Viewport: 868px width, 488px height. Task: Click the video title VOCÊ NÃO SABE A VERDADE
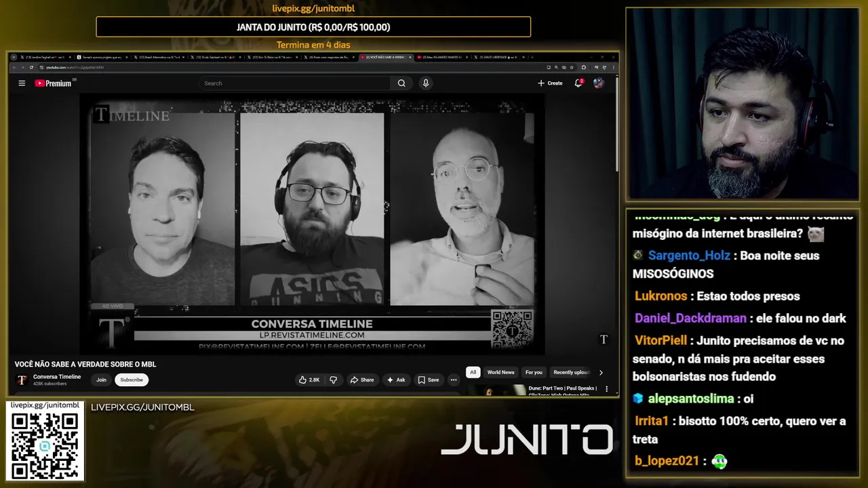pos(85,364)
